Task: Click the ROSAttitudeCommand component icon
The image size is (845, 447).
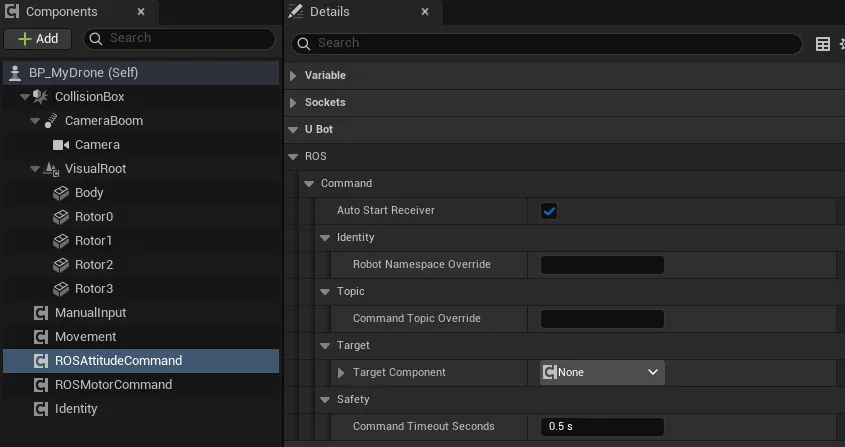Action: point(41,361)
